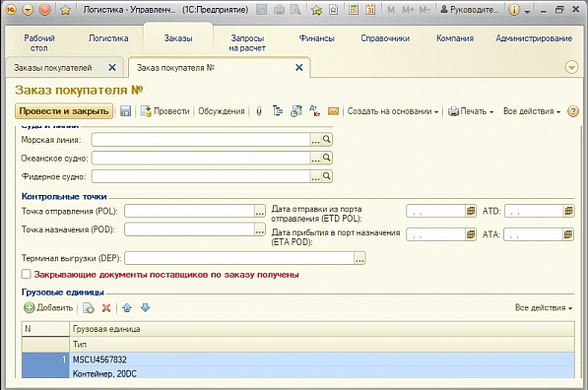588x390 pixels.
Task: Click the envelope email icon
Action: point(333,111)
